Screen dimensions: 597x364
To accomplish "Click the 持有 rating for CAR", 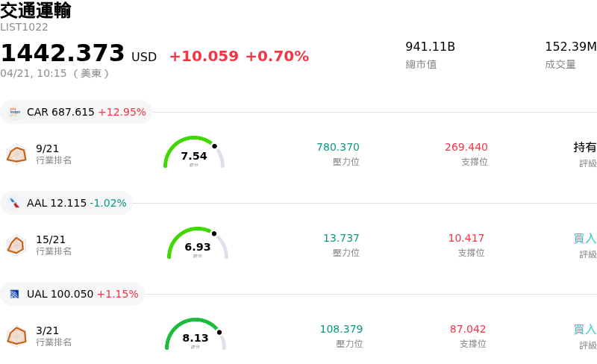I will pyautogui.click(x=585, y=147).
